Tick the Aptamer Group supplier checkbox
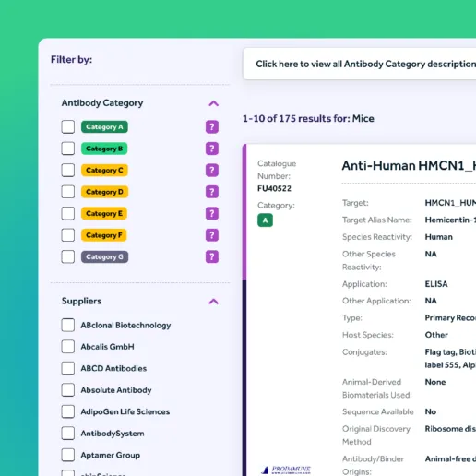Image resolution: width=476 pixels, height=476 pixels. pyautogui.click(x=67, y=455)
